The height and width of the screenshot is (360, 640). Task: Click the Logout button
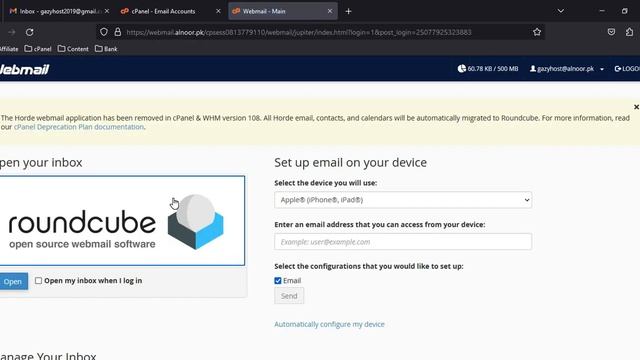click(627, 69)
